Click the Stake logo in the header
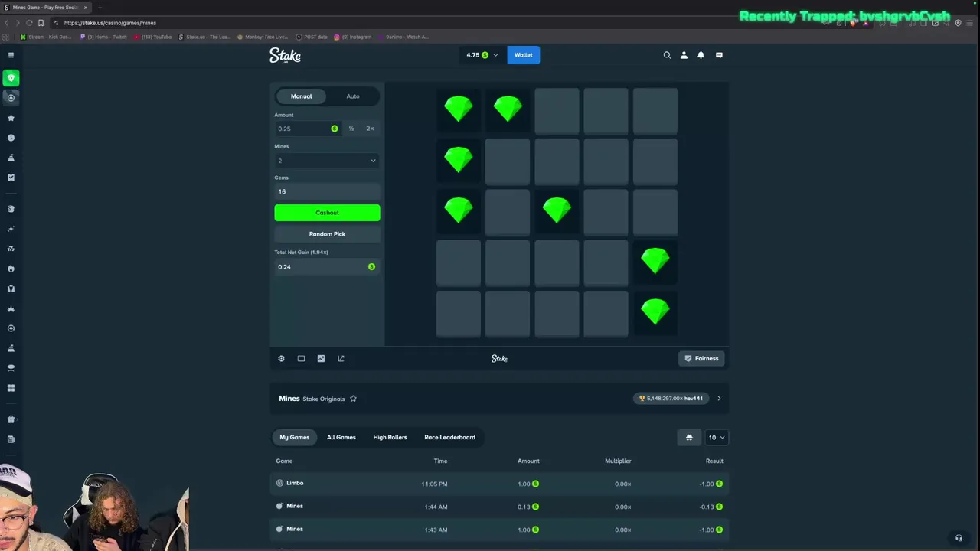This screenshot has width=980, height=551. point(285,55)
